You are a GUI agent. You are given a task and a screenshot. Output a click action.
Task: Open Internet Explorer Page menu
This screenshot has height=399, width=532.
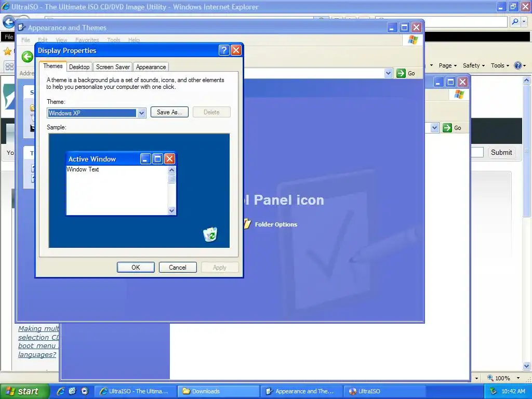click(x=447, y=65)
